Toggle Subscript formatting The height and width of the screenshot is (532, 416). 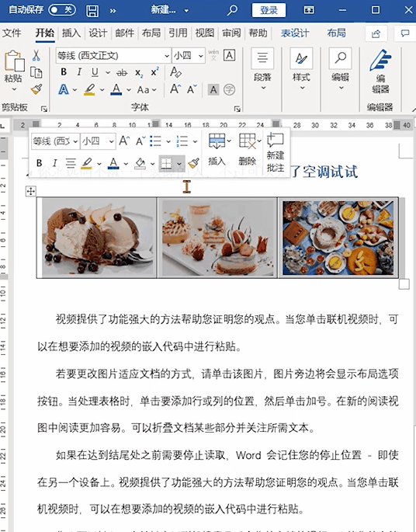tap(139, 72)
